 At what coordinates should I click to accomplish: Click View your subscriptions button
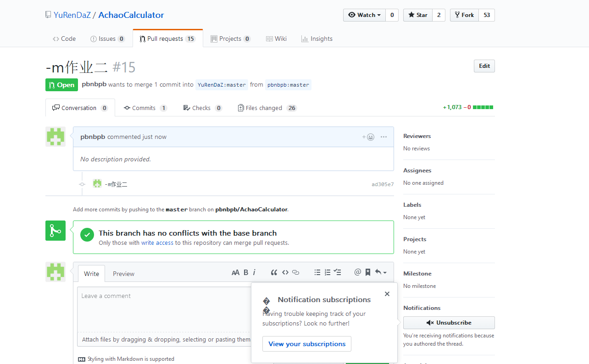coord(307,344)
